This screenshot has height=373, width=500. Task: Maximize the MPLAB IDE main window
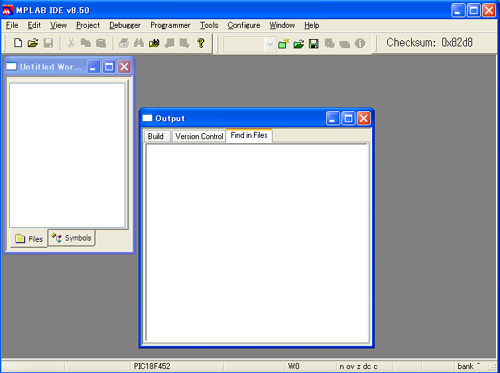tap(473, 10)
